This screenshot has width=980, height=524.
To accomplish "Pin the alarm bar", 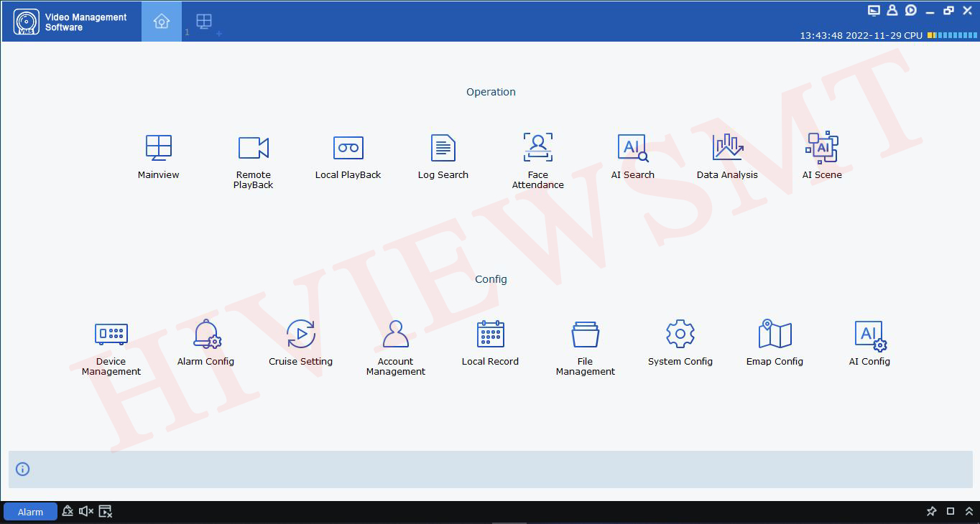I will (x=931, y=511).
